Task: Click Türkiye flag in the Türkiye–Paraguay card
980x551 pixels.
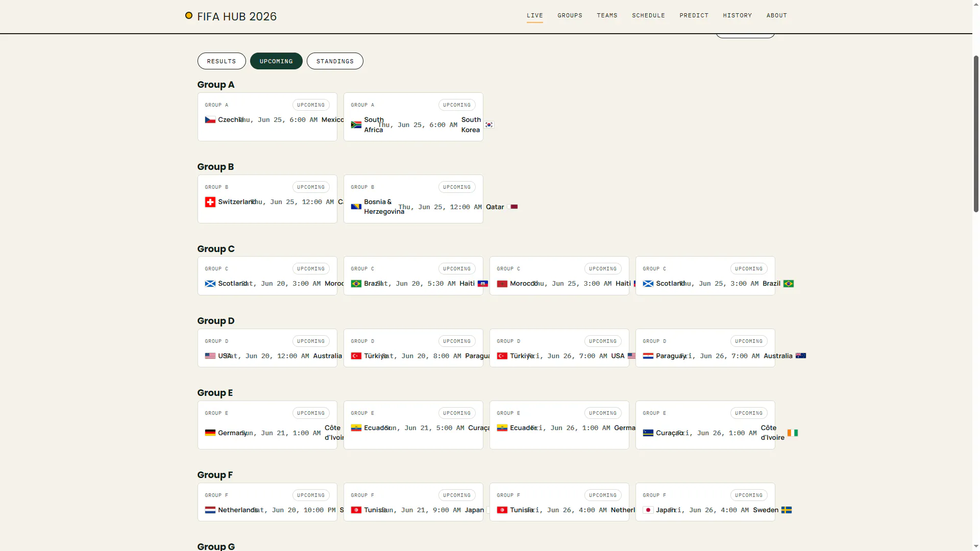Action: pos(356,356)
